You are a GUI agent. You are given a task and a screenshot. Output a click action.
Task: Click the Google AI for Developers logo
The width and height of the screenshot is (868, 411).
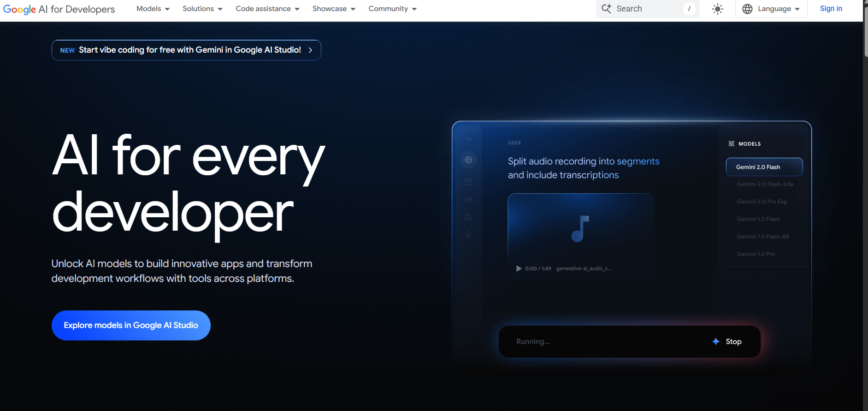point(59,9)
